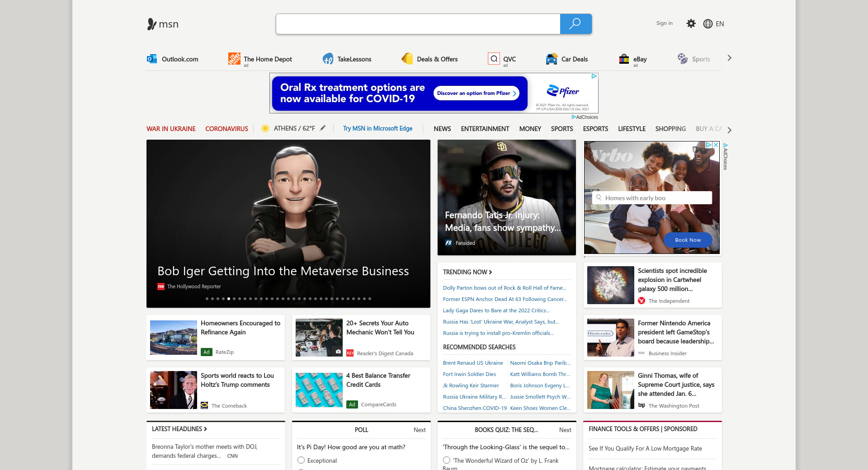Edit weather location with pencil icon
The height and width of the screenshot is (470, 868).
click(323, 128)
